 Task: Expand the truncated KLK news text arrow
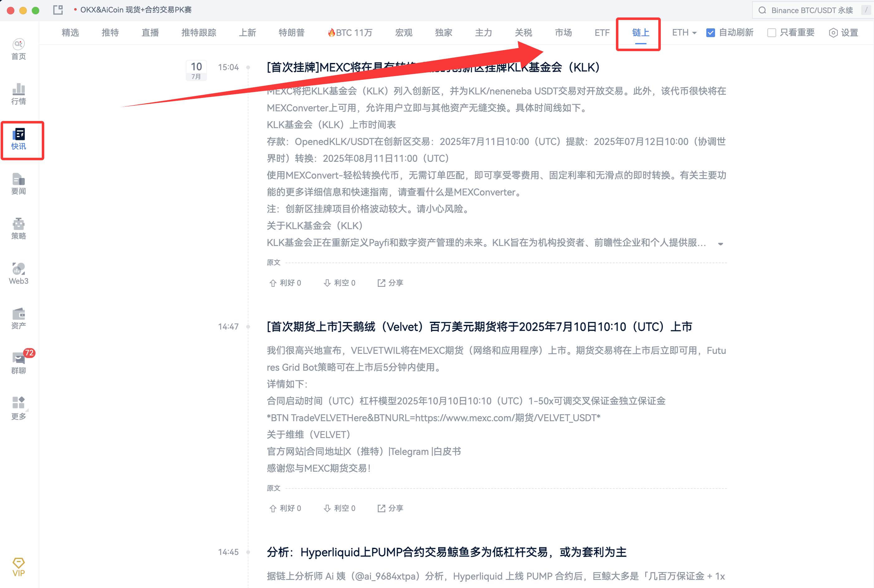click(720, 244)
